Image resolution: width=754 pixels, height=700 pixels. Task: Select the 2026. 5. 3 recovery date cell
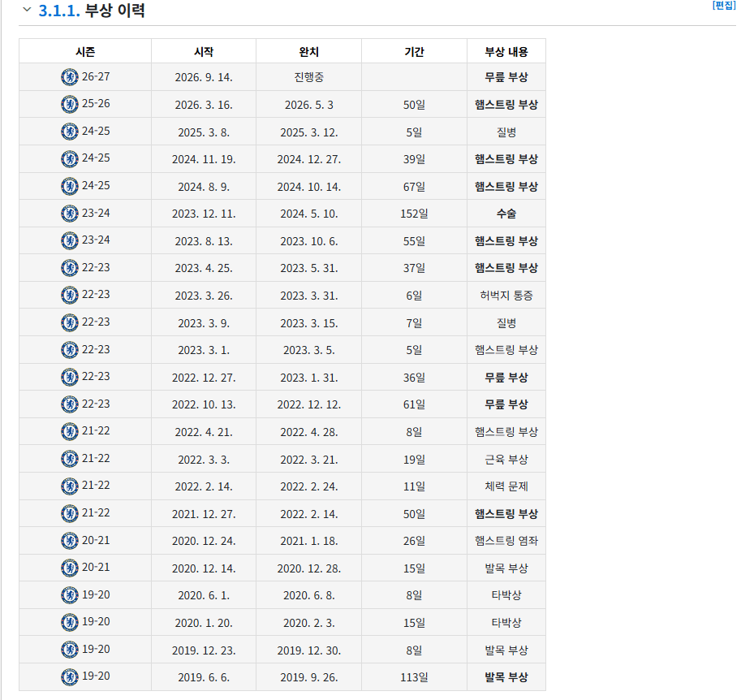point(308,105)
